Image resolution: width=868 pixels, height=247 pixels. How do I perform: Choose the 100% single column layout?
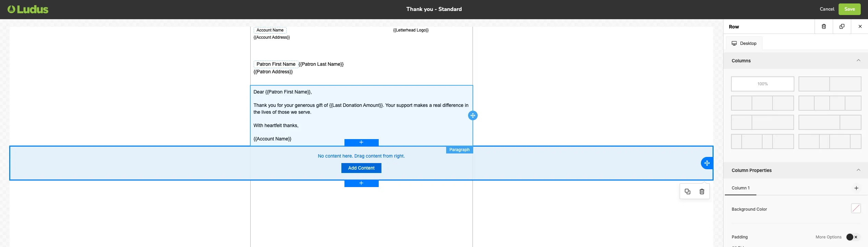coord(762,84)
